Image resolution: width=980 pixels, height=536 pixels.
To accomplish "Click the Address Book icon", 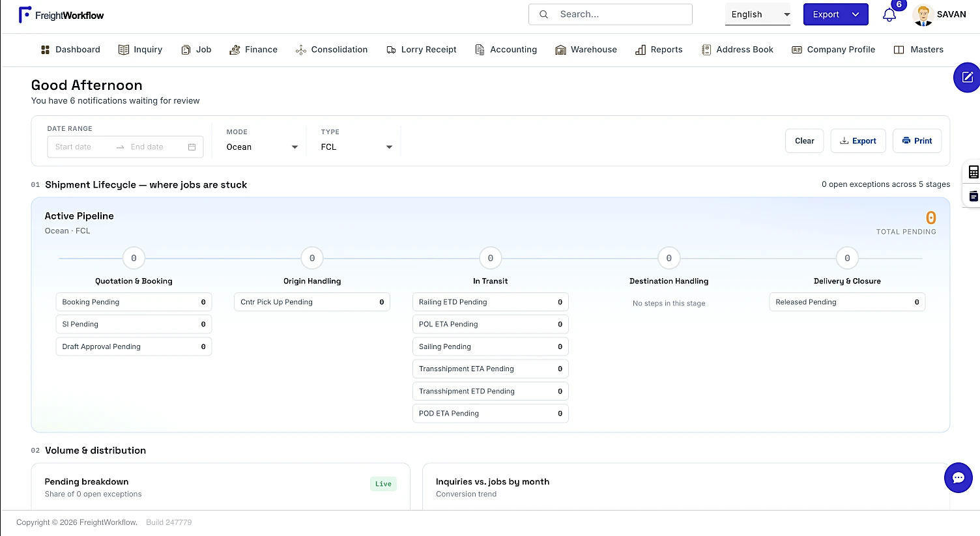I will pyautogui.click(x=706, y=49).
